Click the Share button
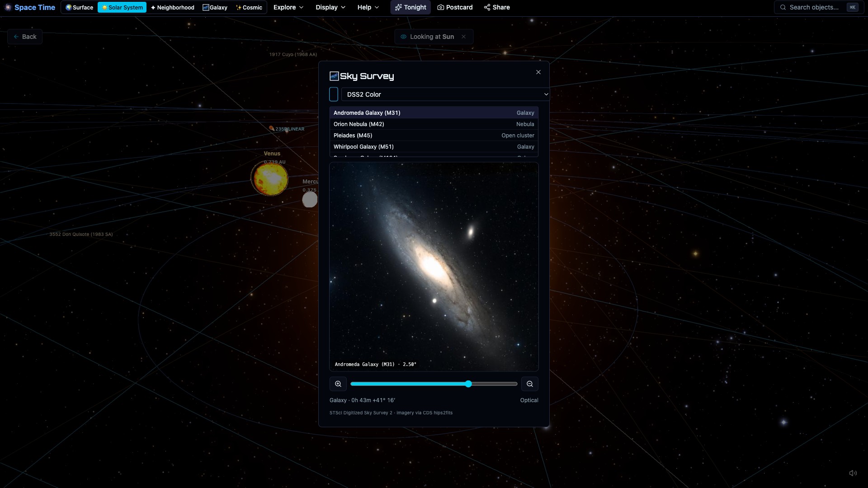 497,7
